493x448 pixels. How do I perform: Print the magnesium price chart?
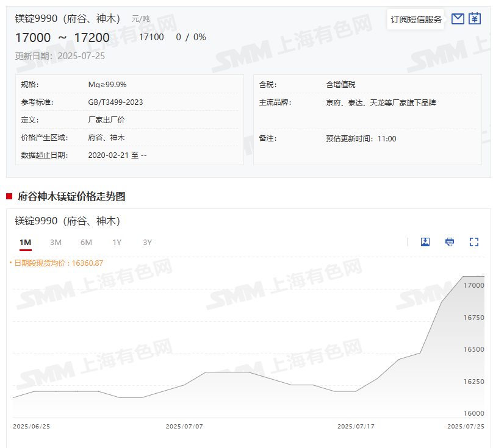(x=450, y=242)
